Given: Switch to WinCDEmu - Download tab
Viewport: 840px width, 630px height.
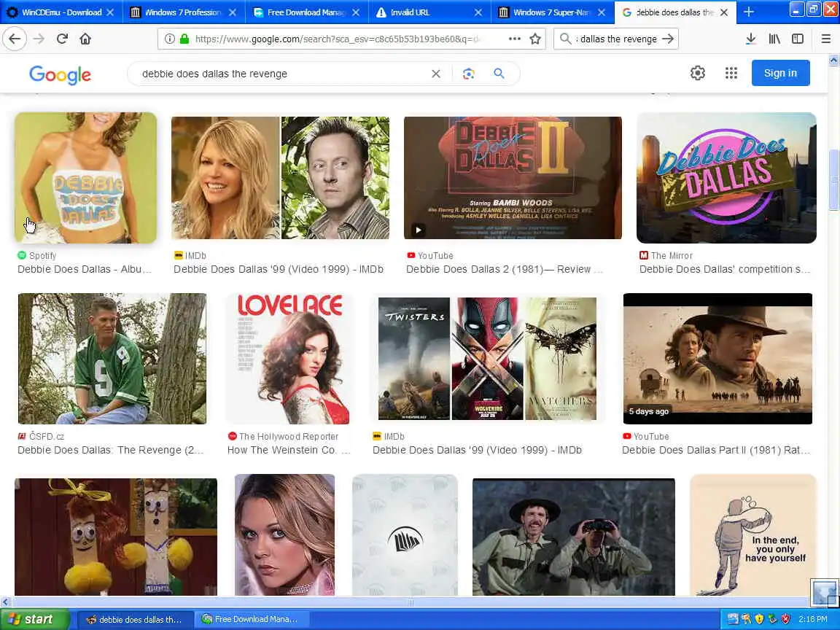Looking at the screenshot, I should pos(61,12).
